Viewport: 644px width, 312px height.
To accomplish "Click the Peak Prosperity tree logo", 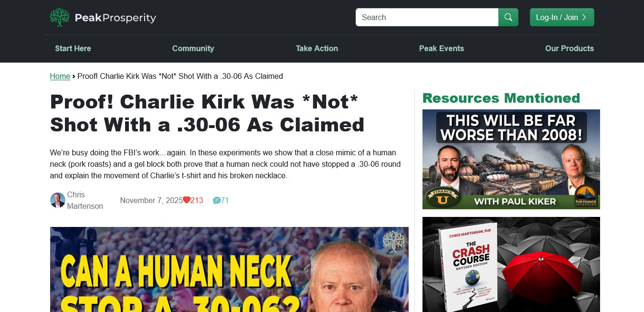I will click(60, 17).
